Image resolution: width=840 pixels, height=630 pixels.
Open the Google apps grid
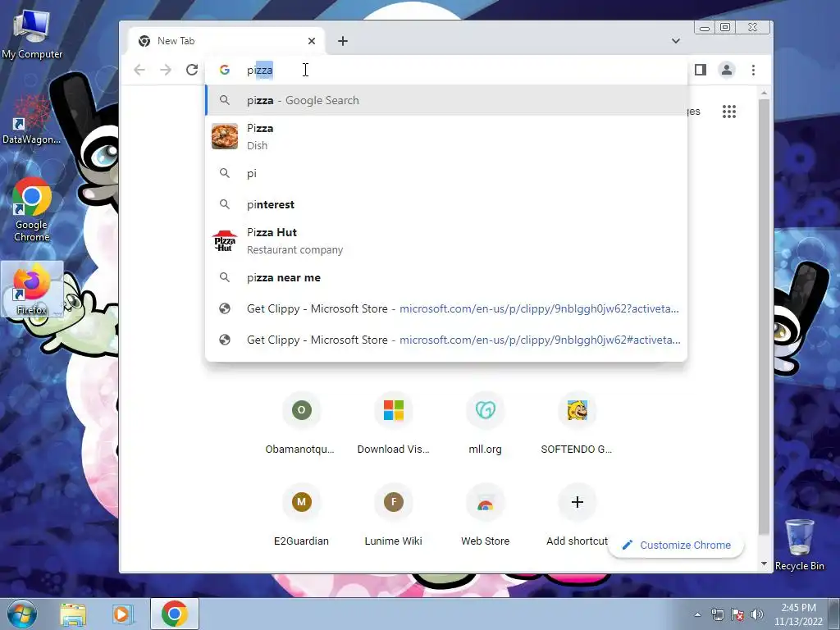coord(729,112)
